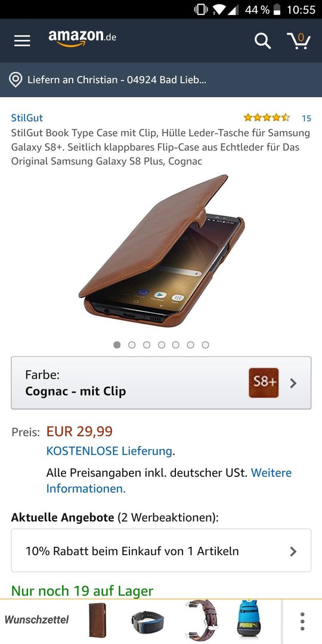Expand the Farbe Cognac - mit Clip selector
Image resolution: width=322 pixels, height=644 pixels.
coord(161,383)
